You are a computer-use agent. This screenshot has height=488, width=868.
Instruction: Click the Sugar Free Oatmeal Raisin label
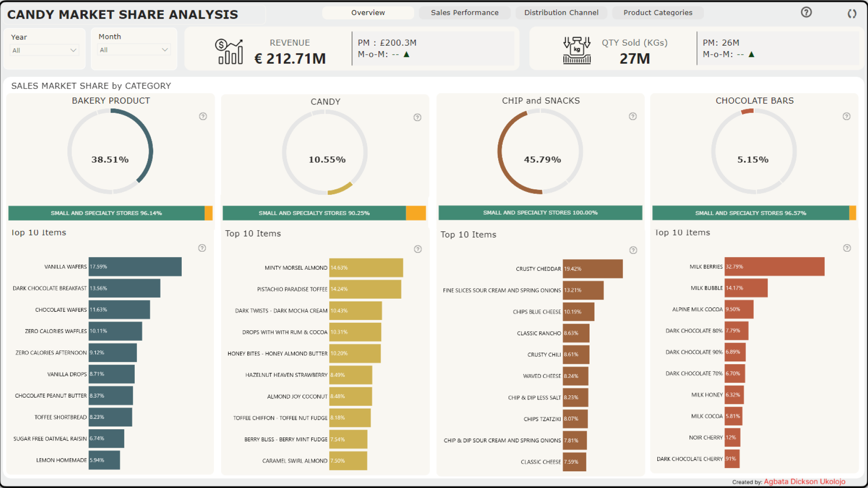point(50,438)
